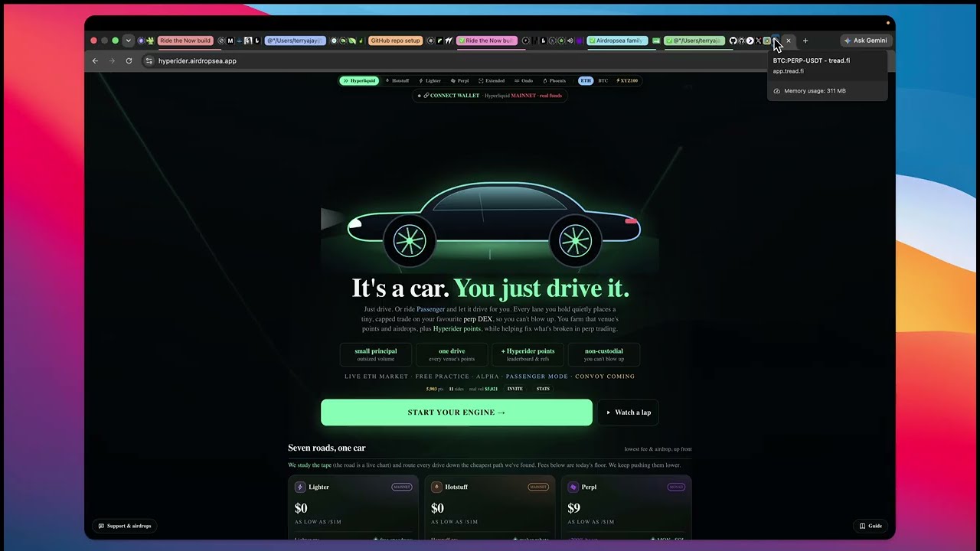Click the '+ Hyperider points' feature card
980x551 pixels.
tap(528, 354)
